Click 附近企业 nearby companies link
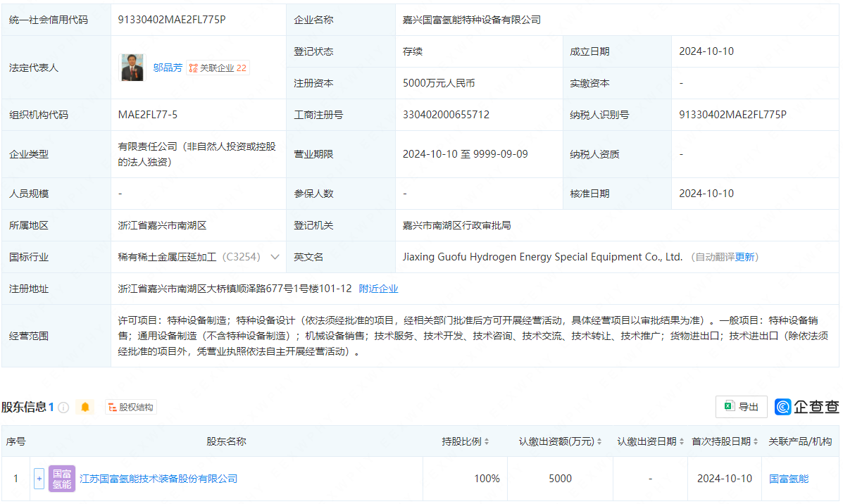This screenshot has width=843, height=504. 378,289
